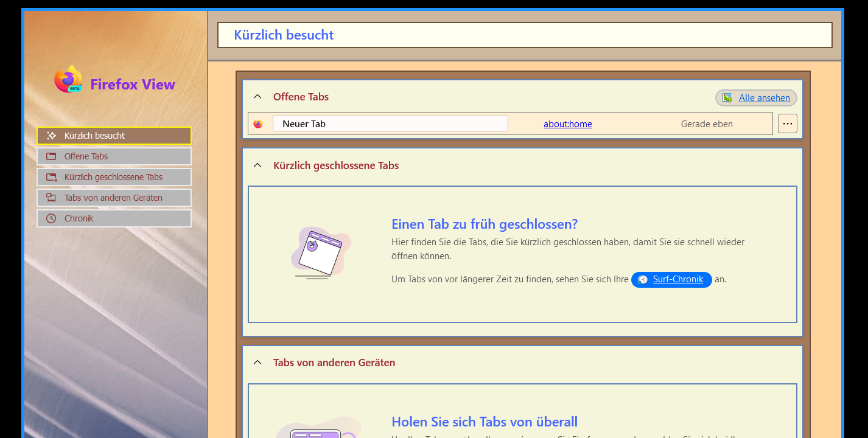This screenshot has width=868, height=438.
Task: Open more options for Neuer Tab
Action: pos(787,123)
